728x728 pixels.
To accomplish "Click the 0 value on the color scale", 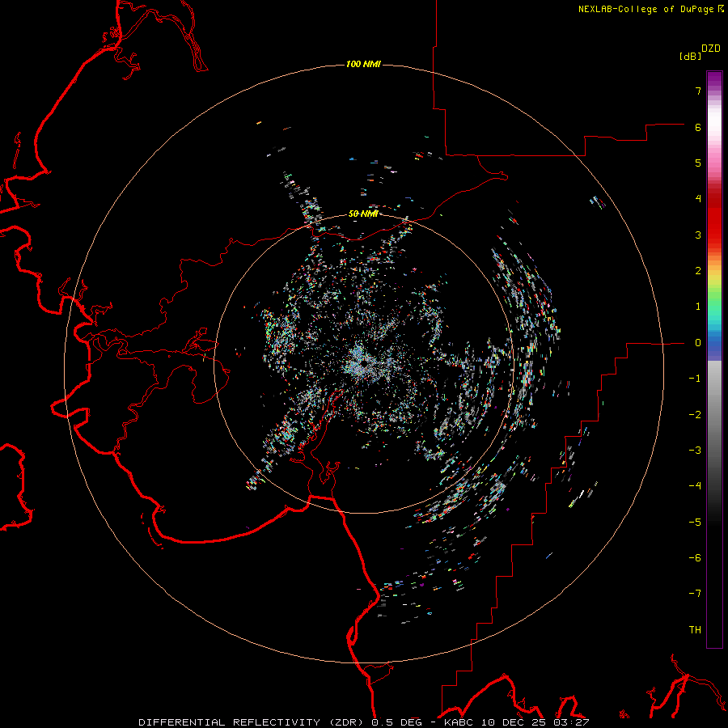I will click(x=698, y=343).
